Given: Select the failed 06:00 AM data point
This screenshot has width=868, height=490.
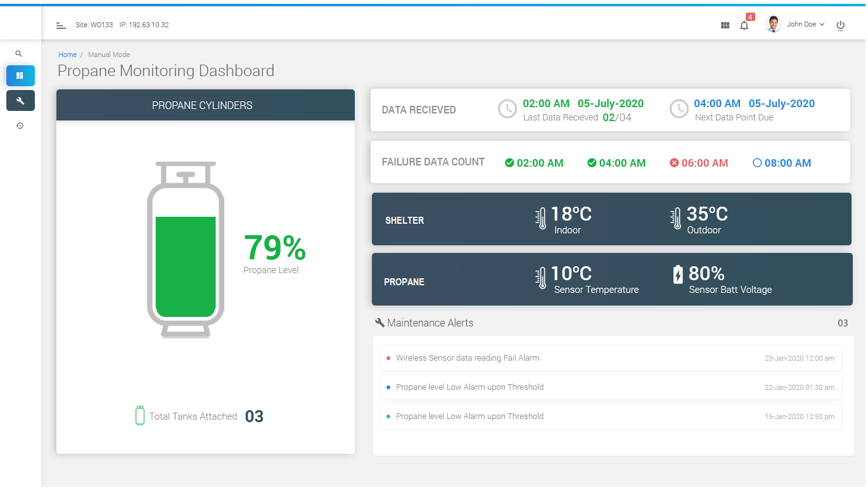Looking at the screenshot, I should coord(699,163).
